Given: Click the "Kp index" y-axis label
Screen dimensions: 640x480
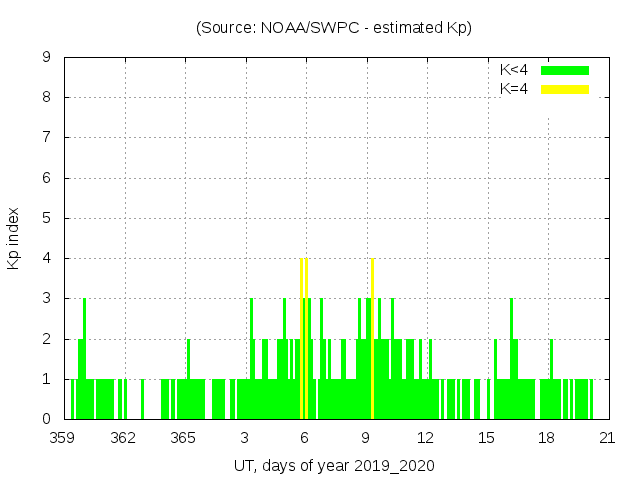Looking at the screenshot, I should pos(14,239).
